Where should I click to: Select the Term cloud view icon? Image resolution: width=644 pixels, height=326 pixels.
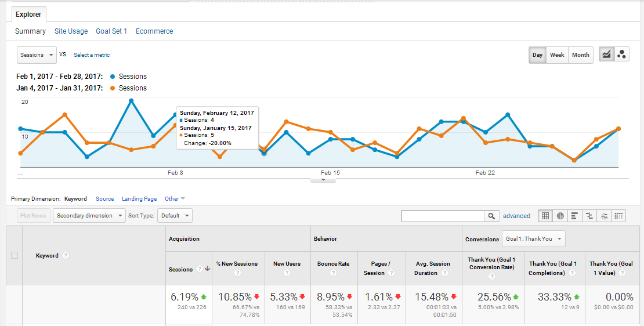tap(604, 216)
